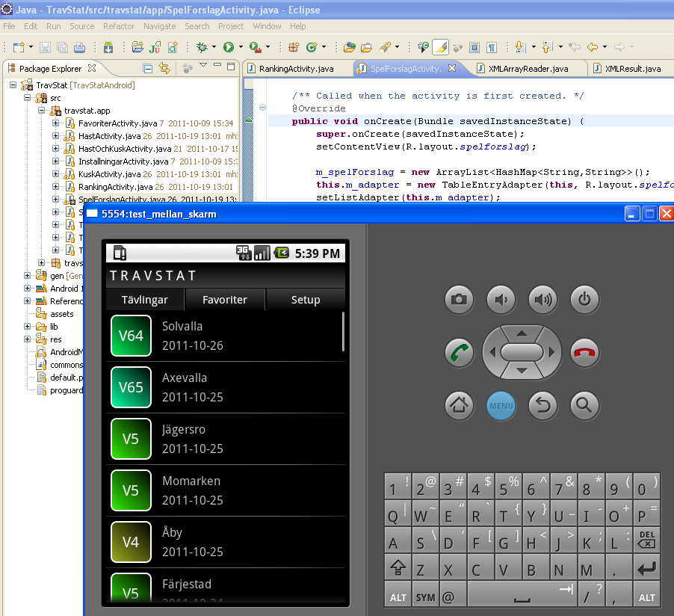The image size is (674, 616).
Task: Close the SpelForslagActivity editor tab
Action: 452,68
